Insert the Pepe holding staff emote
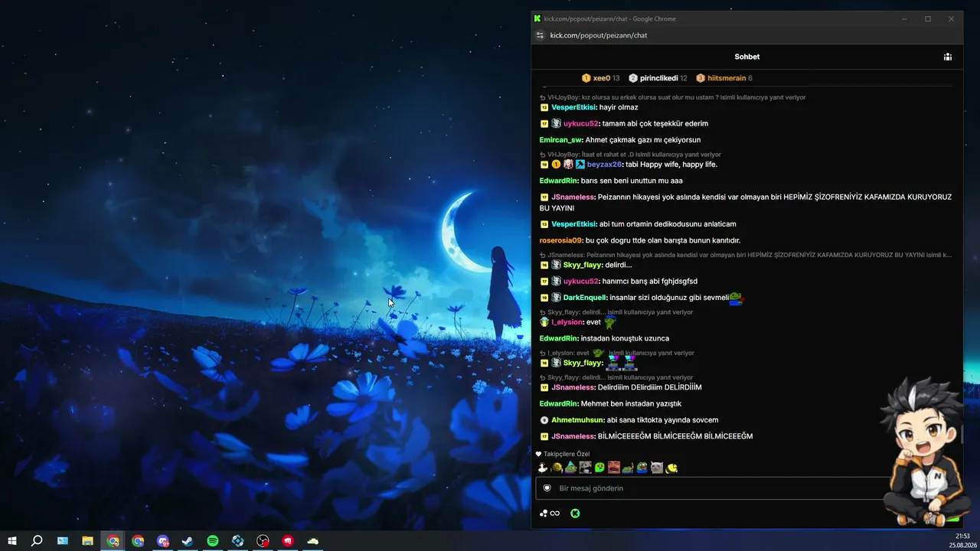Viewport: 980px width, 551px height. pos(628,468)
